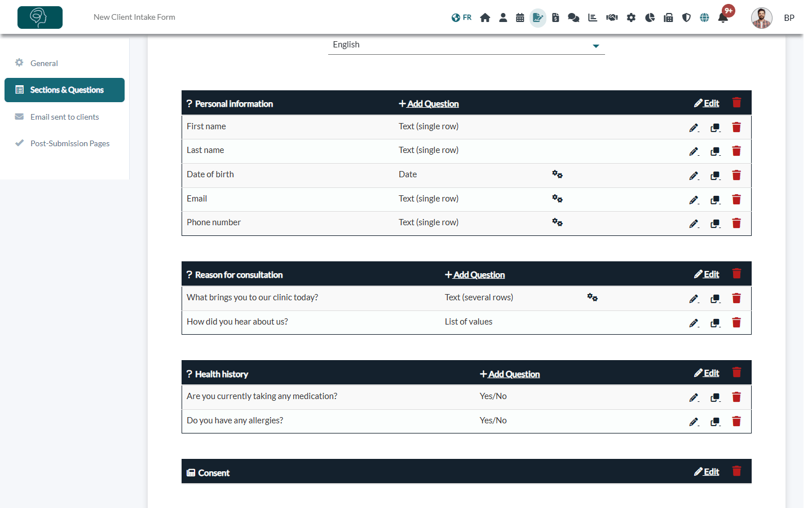Viewport: 812px width, 508px height.
Task: Open the General settings tab
Action: coord(44,63)
